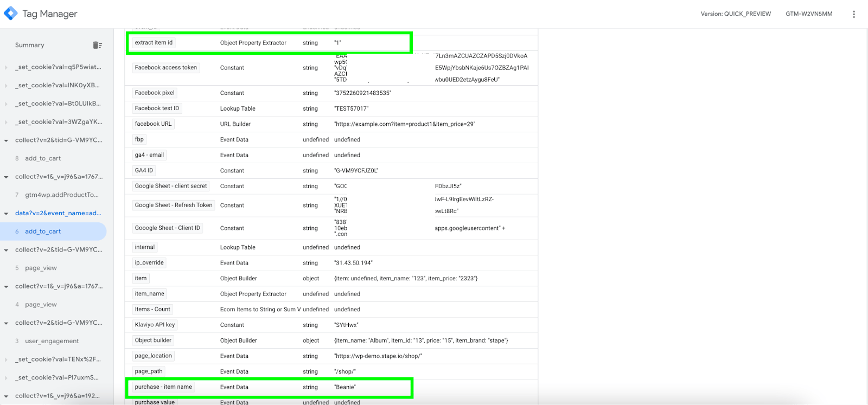This screenshot has width=868, height=405.
Task: Click the value "TEST57017"
Action: click(x=352, y=108)
